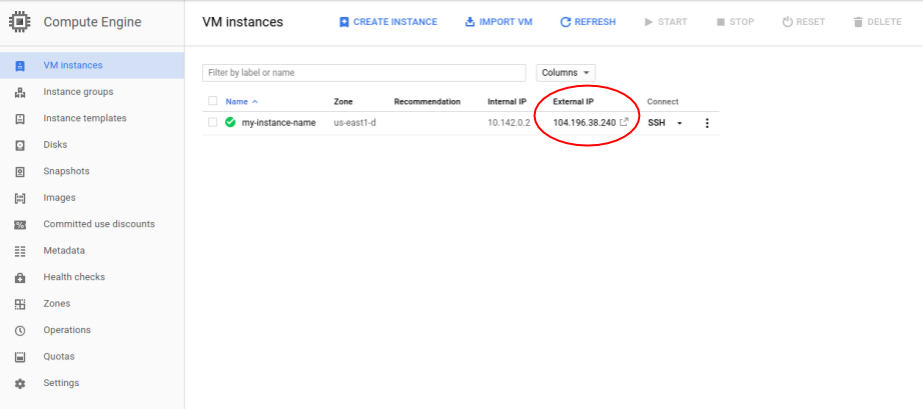Expand the SSH connection options arrow
Viewport: 923px width, 409px height.
tap(679, 123)
